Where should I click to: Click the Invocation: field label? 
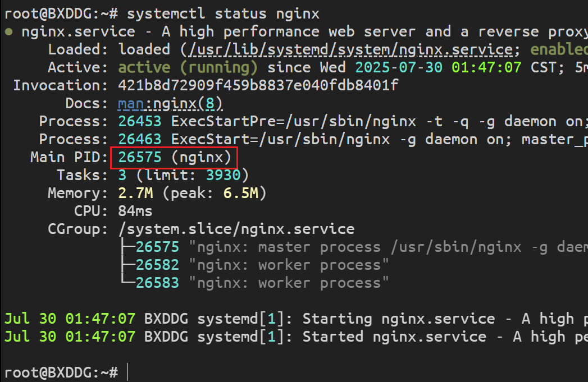click(61, 85)
